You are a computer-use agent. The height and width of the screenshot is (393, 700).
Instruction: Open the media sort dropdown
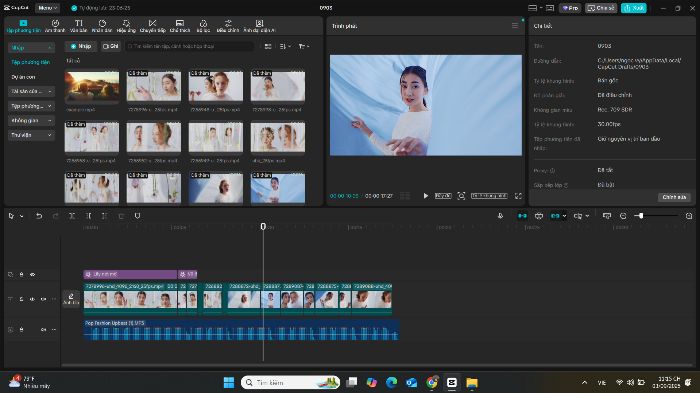[285, 46]
